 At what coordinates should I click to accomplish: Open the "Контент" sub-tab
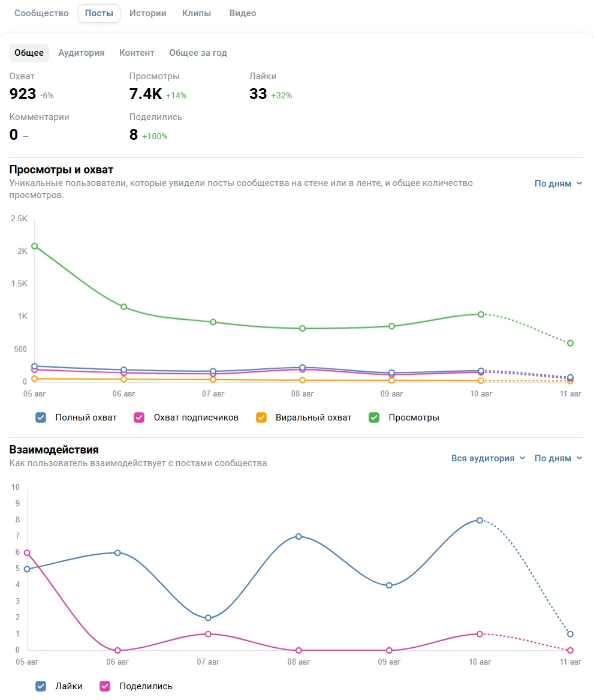[x=137, y=53]
